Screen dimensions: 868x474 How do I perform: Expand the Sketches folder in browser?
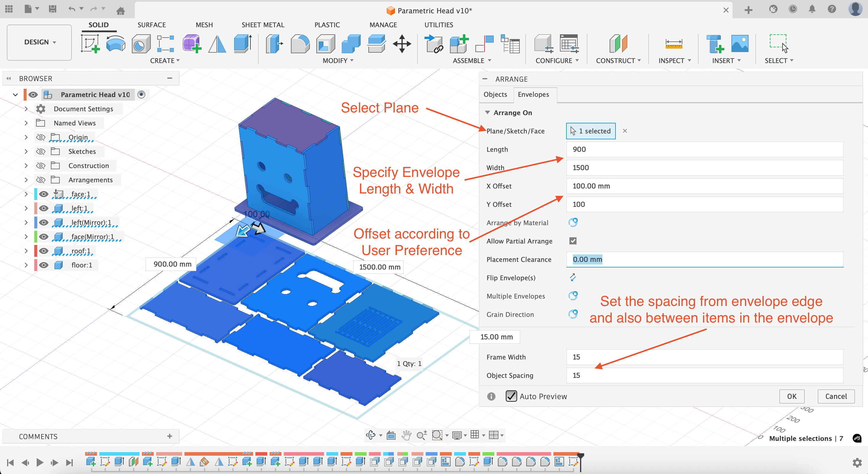[26, 151]
